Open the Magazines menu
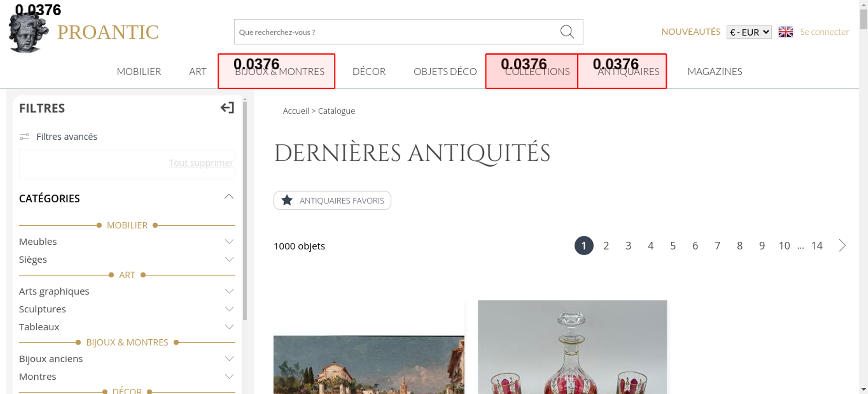This screenshot has width=868, height=394. click(x=714, y=72)
